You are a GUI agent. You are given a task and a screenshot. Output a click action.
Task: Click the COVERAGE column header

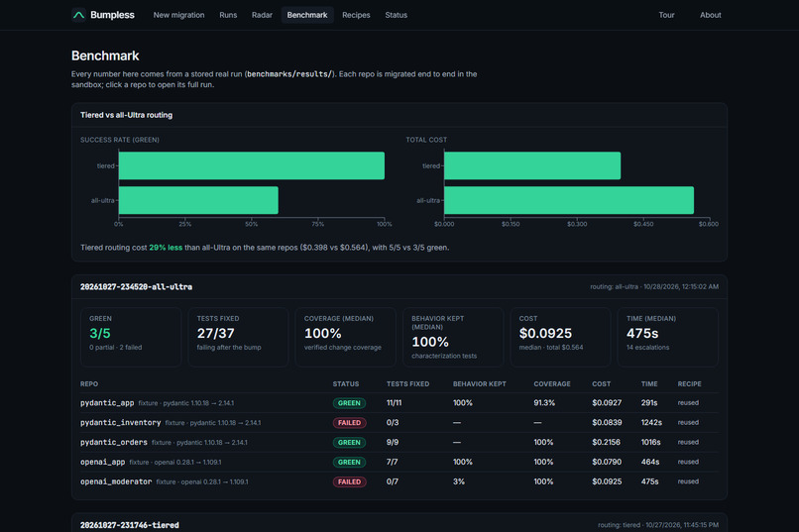[552, 384]
